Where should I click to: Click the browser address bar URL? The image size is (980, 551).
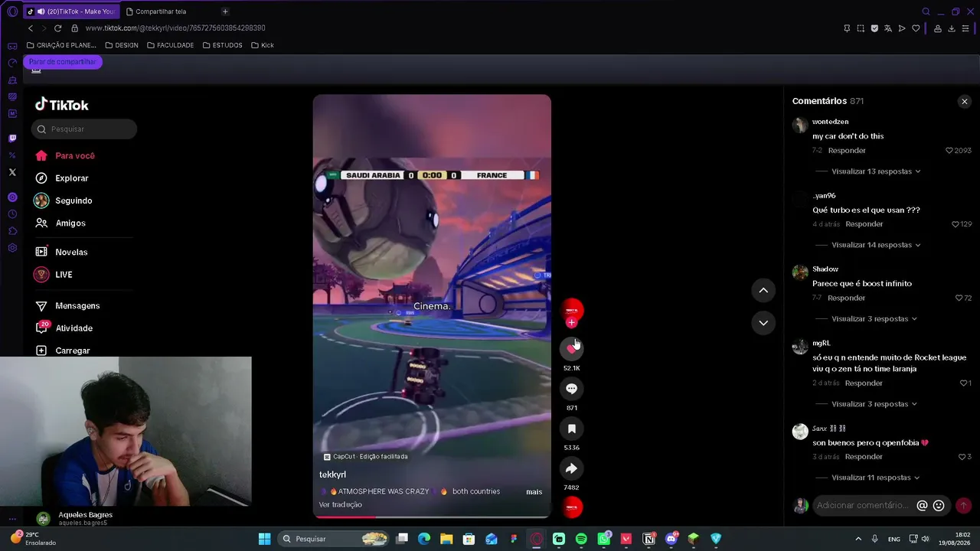pos(175,28)
